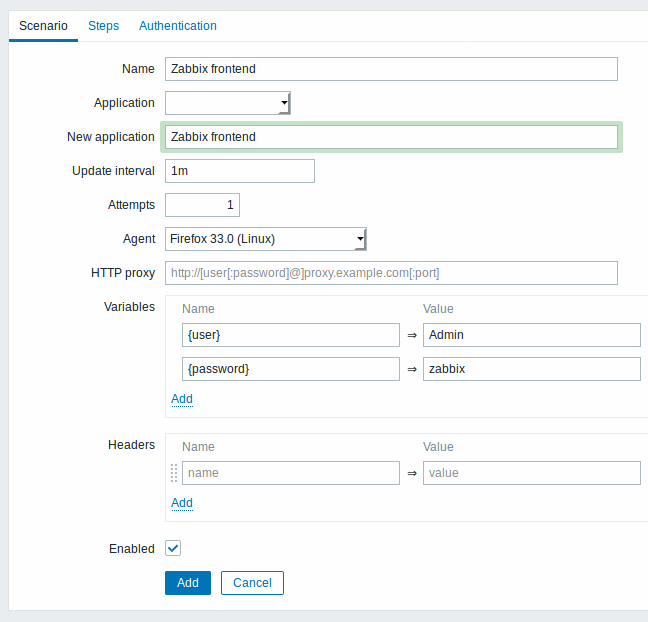
Task: Add a new variable row link
Action: click(182, 399)
